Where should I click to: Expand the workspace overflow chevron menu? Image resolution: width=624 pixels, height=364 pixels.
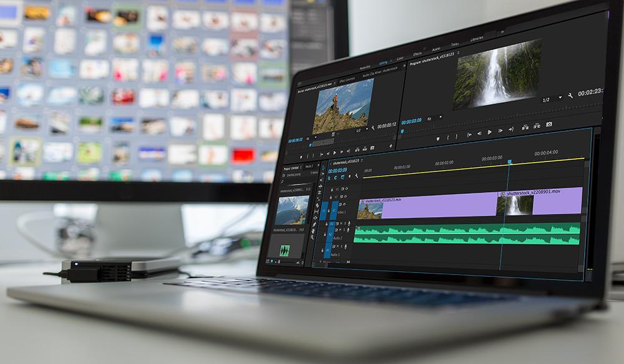502,32
